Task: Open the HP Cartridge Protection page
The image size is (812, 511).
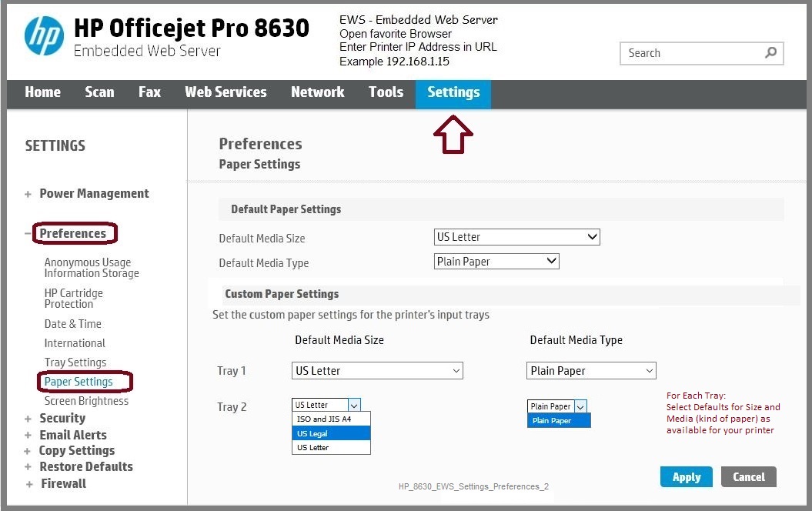Action: [x=74, y=299]
